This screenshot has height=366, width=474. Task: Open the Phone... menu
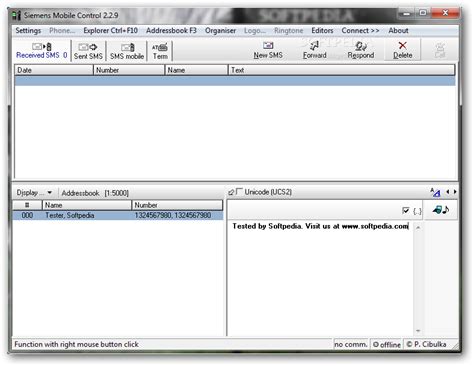pyautogui.click(x=62, y=31)
